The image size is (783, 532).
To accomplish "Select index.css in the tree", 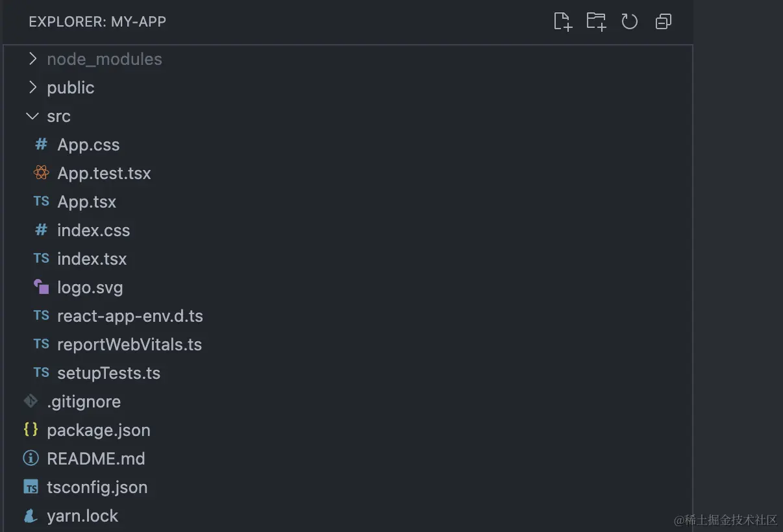I will (x=93, y=230).
